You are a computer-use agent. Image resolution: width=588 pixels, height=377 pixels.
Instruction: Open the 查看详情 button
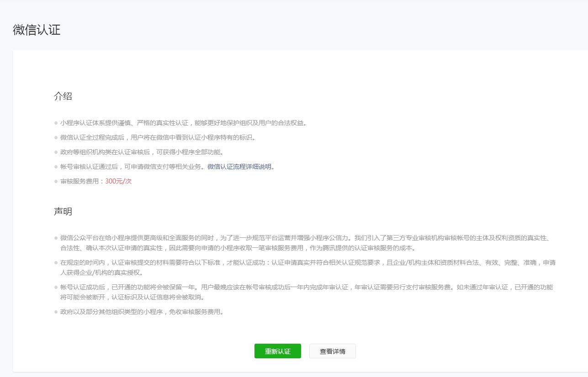coord(333,351)
